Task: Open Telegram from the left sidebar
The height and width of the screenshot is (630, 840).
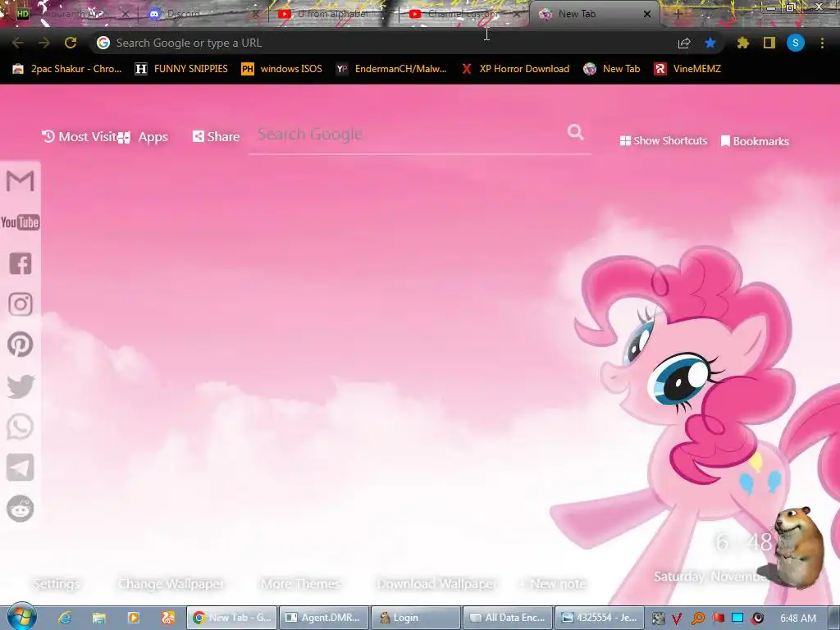Action: coord(21,467)
